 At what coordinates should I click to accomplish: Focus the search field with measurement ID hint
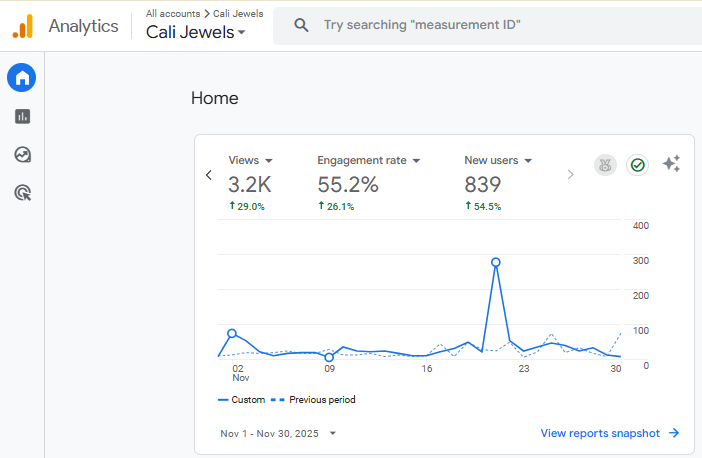pyautogui.click(x=480, y=25)
